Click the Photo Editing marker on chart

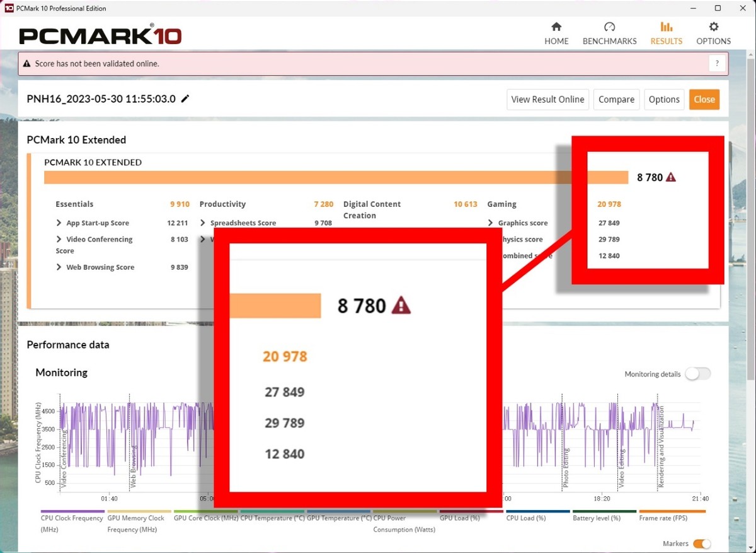click(566, 469)
